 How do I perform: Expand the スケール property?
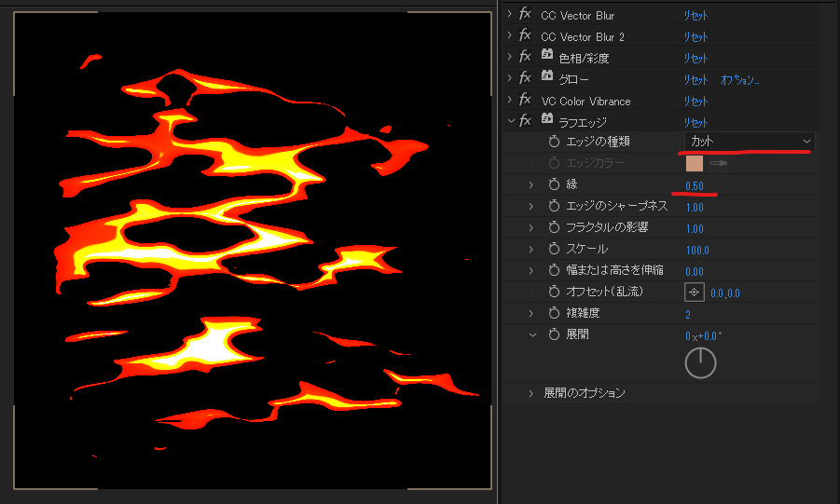click(530, 249)
